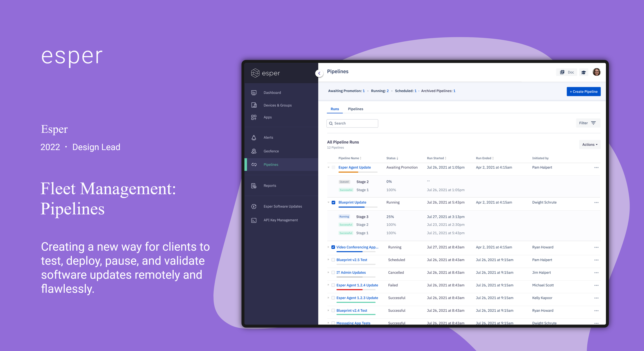Image resolution: width=644 pixels, height=351 pixels.
Task: Open the Filter options icon
Action: 593,123
